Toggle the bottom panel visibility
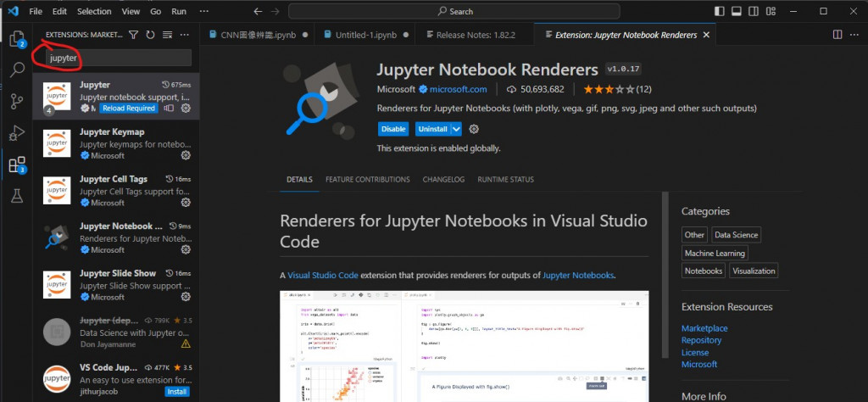This screenshot has width=868, height=402. [737, 11]
